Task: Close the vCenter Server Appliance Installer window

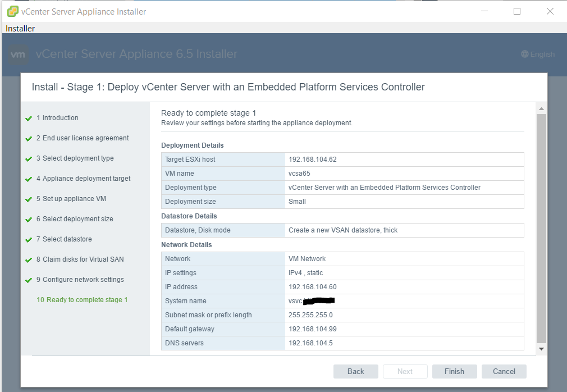Action: point(550,11)
